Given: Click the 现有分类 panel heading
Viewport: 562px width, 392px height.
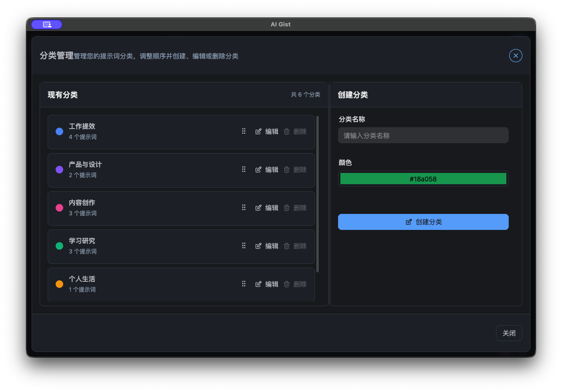Looking at the screenshot, I should pyautogui.click(x=63, y=95).
